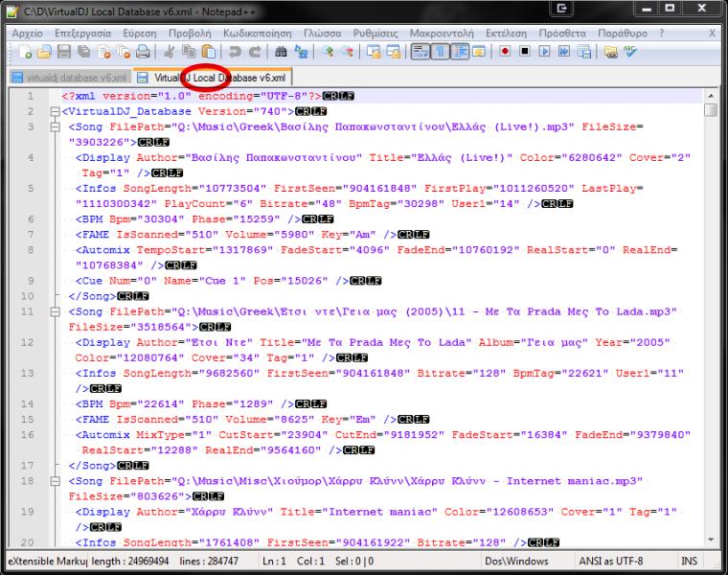
Task: Open the Πρόσθετα menu
Action: point(562,34)
